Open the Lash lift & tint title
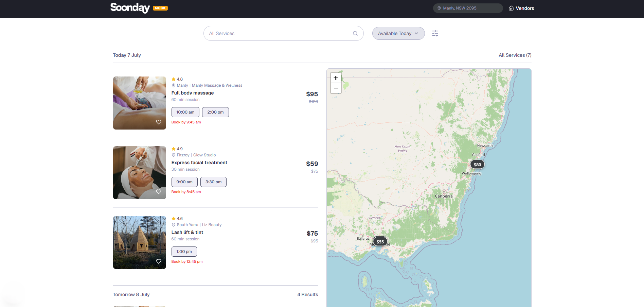Screen dimensions: 644x307 187,232
